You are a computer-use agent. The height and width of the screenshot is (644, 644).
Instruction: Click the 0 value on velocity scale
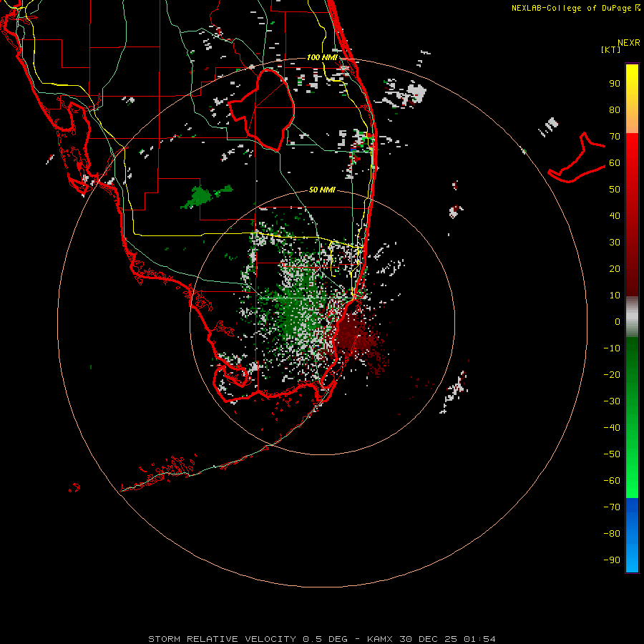coord(618,321)
